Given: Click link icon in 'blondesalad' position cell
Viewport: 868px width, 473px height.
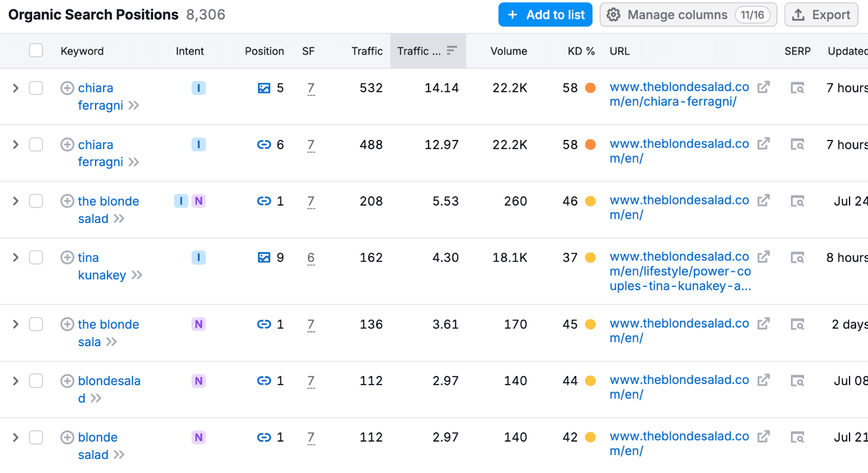Looking at the screenshot, I should pyautogui.click(x=264, y=381).
